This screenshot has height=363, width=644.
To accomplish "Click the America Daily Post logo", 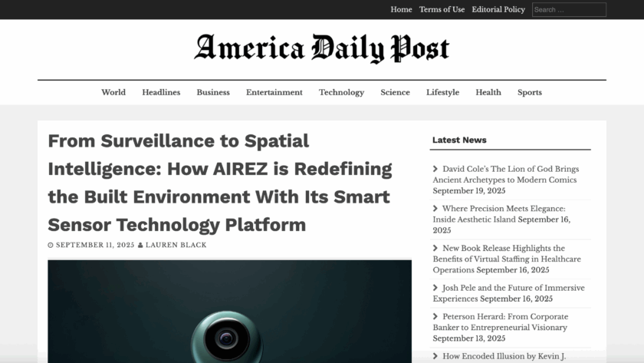I will [321, 48].
